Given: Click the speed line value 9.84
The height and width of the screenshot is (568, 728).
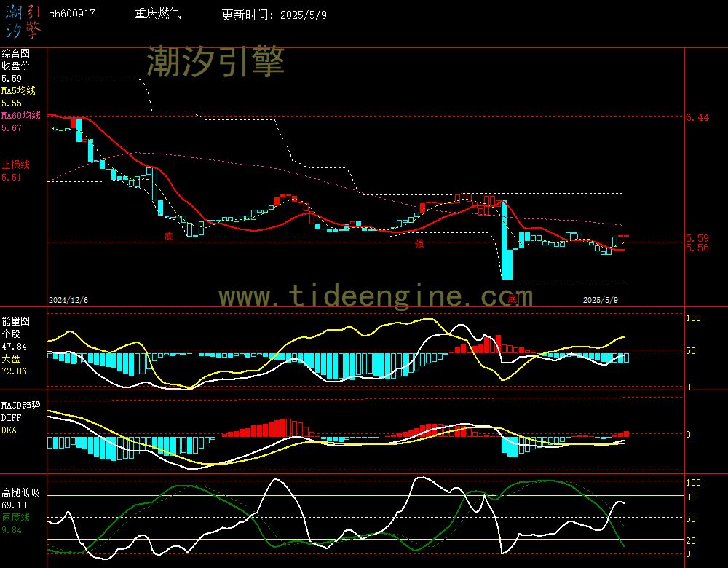Looking at the screenshot, I should pos(12,530).
